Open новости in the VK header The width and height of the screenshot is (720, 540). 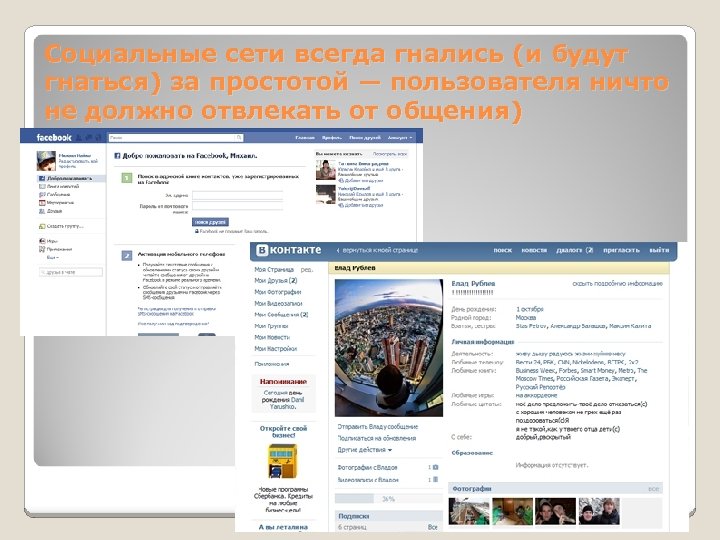(x=534, y=250)
